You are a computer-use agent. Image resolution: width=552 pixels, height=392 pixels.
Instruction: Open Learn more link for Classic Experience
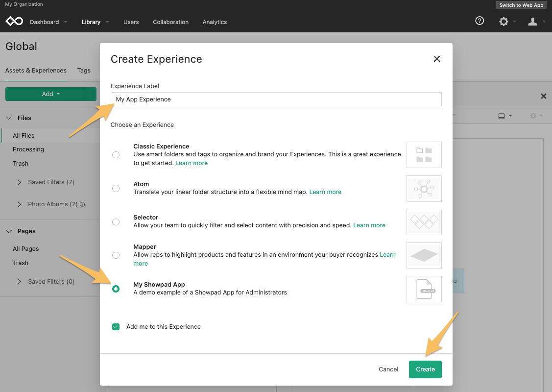click(x=192, y=163)
